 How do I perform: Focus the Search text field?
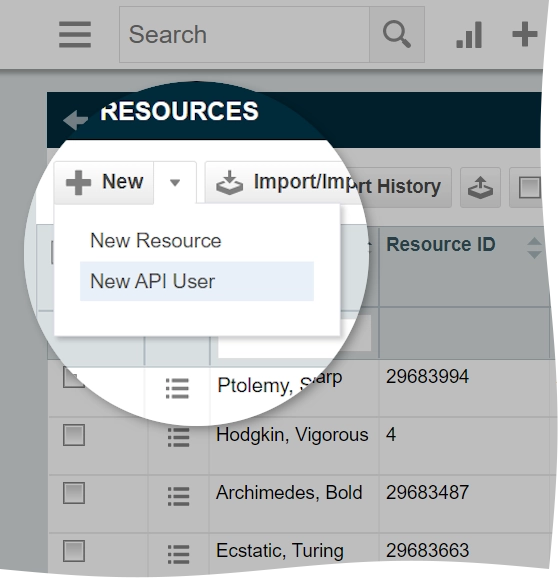tap(244, 34)
